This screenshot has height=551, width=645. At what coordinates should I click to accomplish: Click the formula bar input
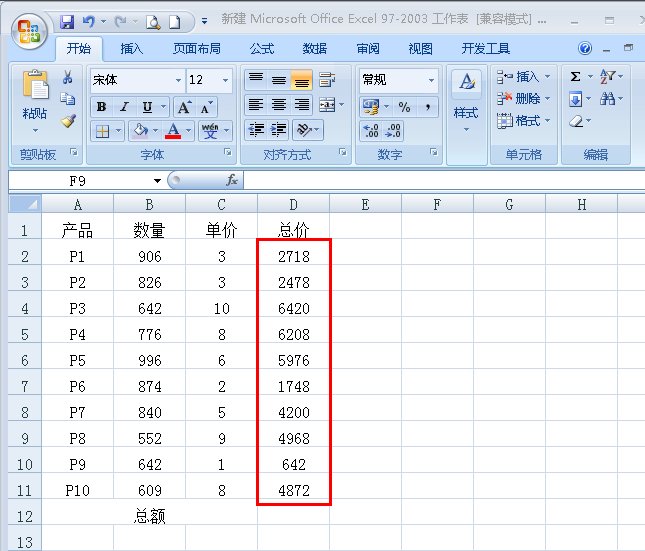tap(444, 181)
